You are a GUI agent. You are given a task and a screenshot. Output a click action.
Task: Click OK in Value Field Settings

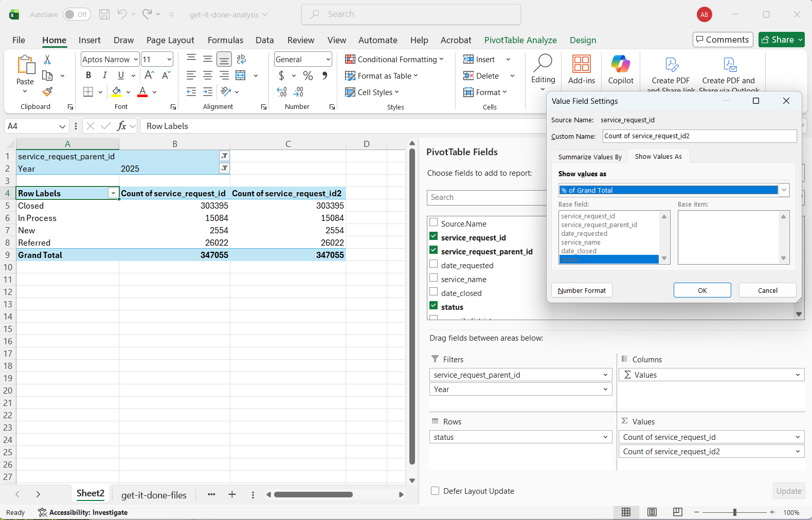(702, 290)
